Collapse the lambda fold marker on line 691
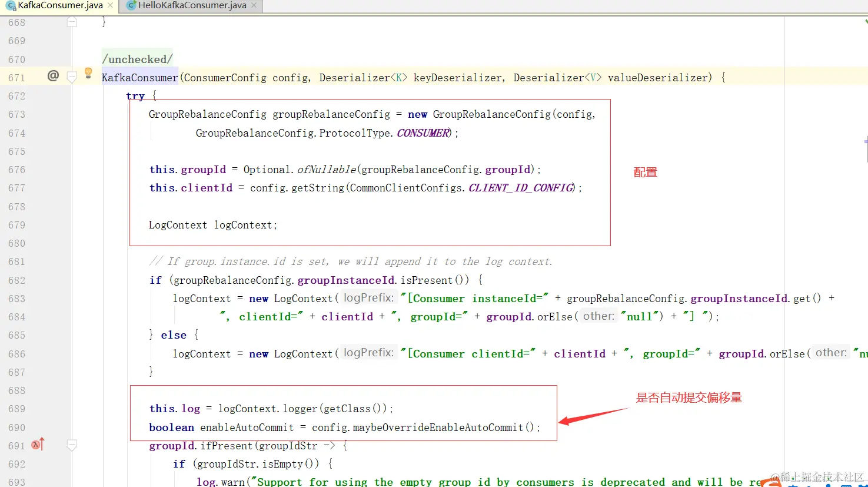 click(72, 446)
